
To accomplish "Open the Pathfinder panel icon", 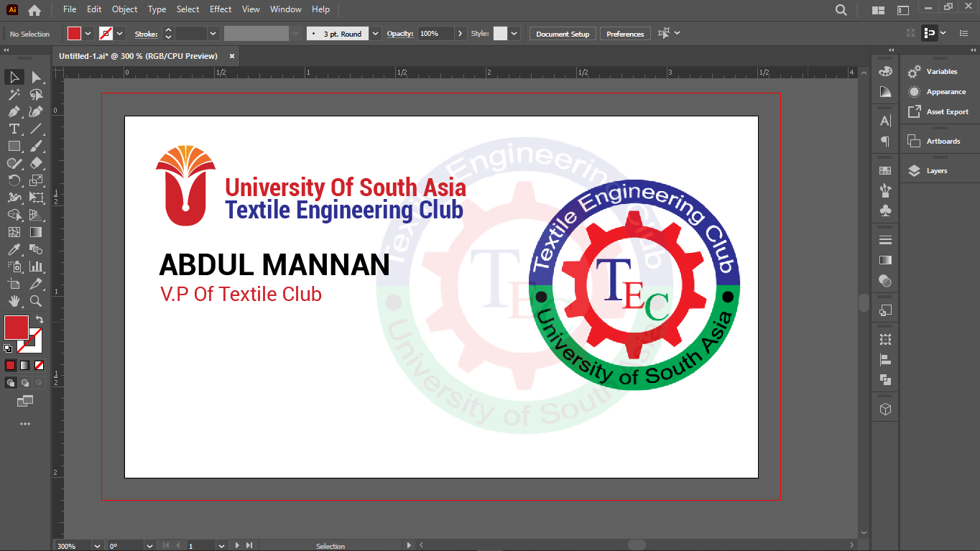I will pos(885,379).
